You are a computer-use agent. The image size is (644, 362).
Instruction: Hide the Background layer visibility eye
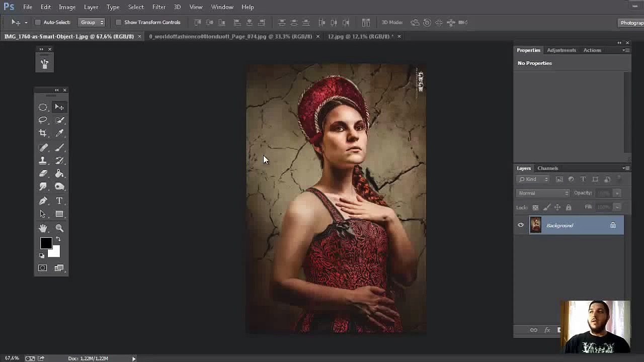521,225
